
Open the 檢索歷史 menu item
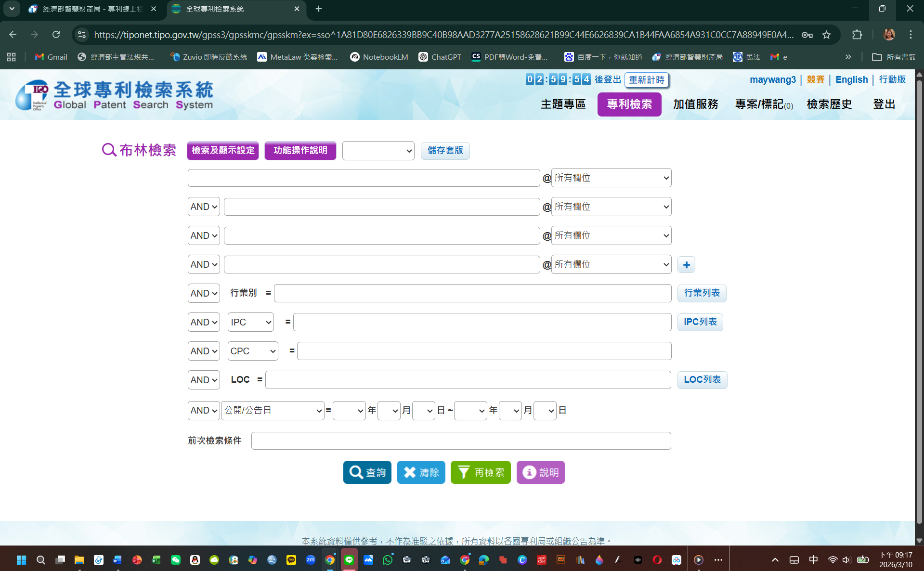(829, 104)
